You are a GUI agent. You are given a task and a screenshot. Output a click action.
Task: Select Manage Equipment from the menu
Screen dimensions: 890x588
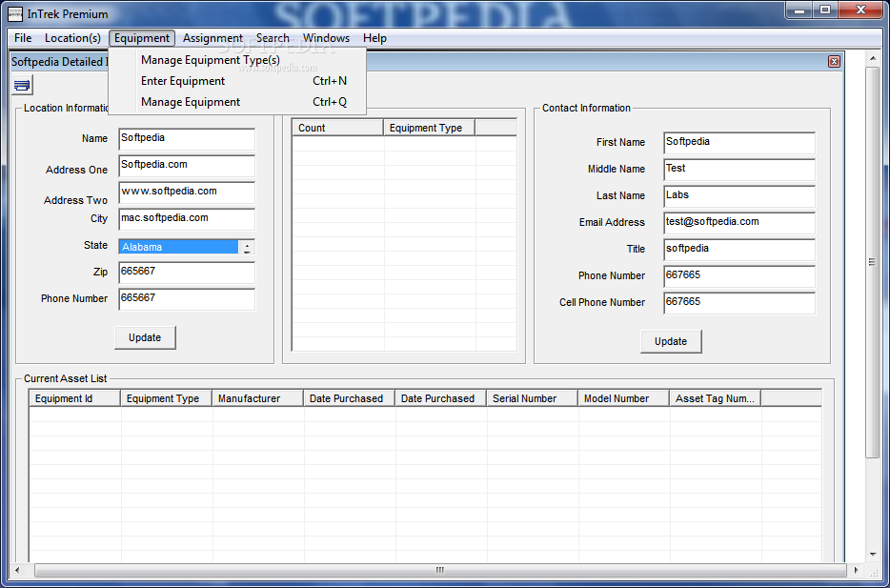click(x=237, y=102)
